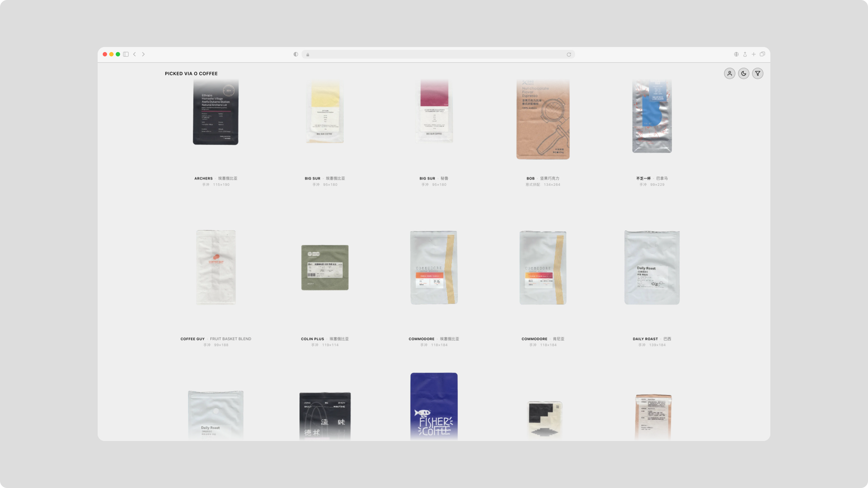Viewport: 868px width, 488px height.
Task: Open the yellow Big Sur bag image
Action: [325, 111]
